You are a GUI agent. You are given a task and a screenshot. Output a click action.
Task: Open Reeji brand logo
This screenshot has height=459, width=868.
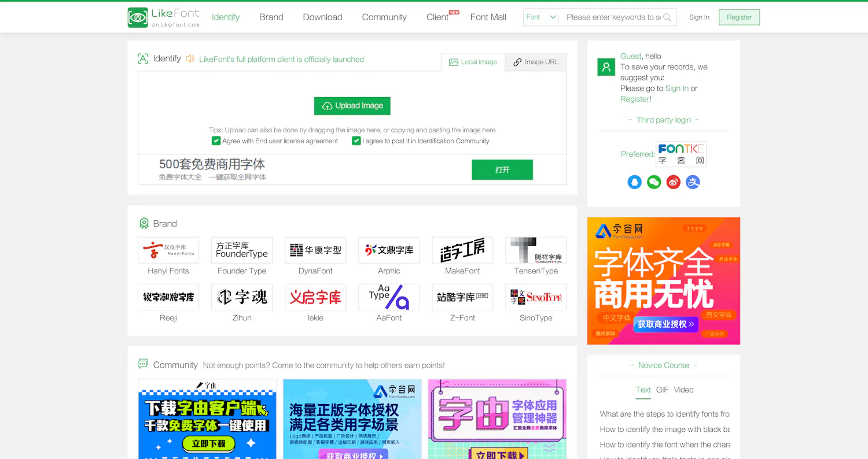(168, 297)
